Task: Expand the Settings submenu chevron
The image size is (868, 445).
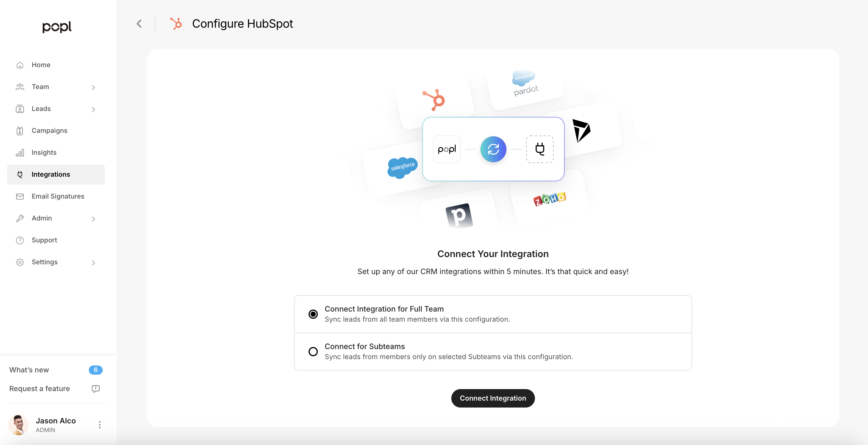Action: 93,263
